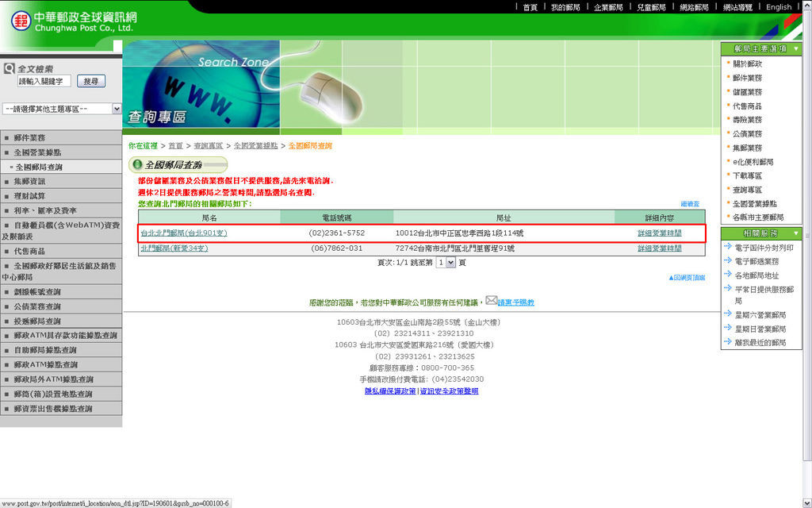
Task: Click the 請惠予賜教 feedback link
Action: click(515, 302)
